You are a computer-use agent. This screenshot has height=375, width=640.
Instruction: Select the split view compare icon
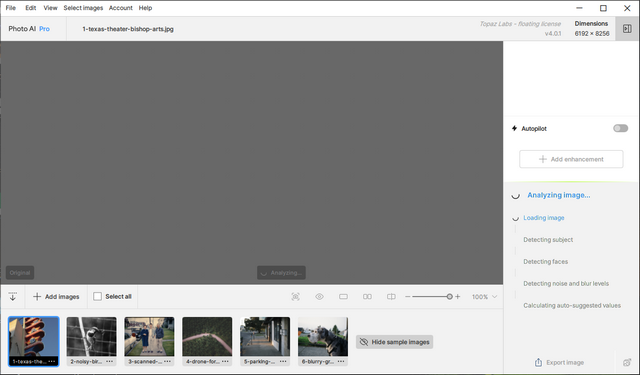[x=391, y=297]
